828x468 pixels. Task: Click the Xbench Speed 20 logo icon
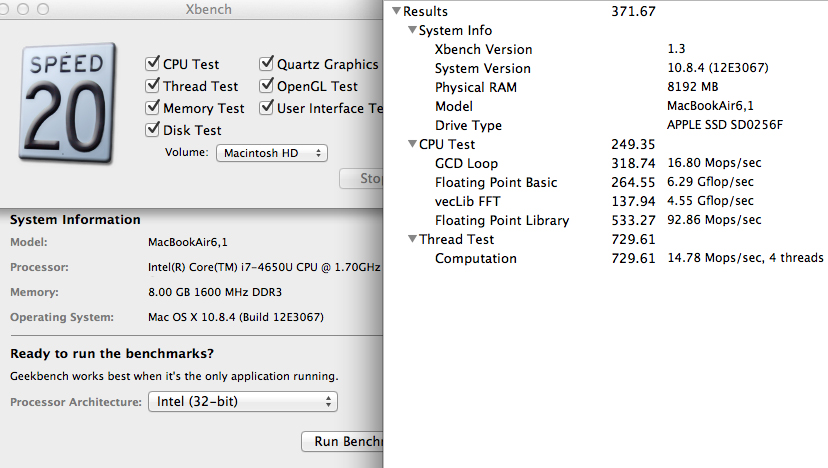68,103
